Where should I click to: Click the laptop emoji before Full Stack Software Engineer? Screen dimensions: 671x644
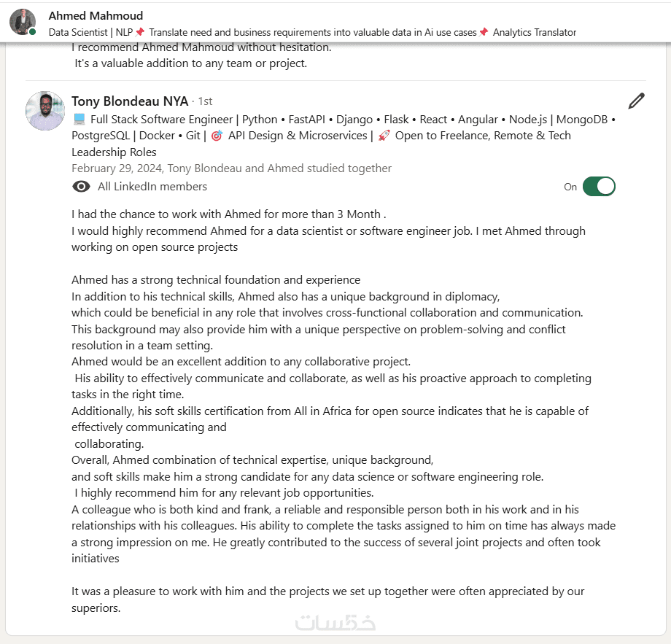[x=79, y=120]
